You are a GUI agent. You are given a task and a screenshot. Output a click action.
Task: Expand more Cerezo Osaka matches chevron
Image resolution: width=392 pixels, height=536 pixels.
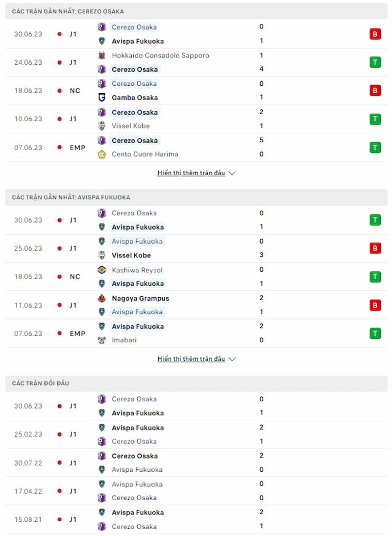tap(232, 173)
